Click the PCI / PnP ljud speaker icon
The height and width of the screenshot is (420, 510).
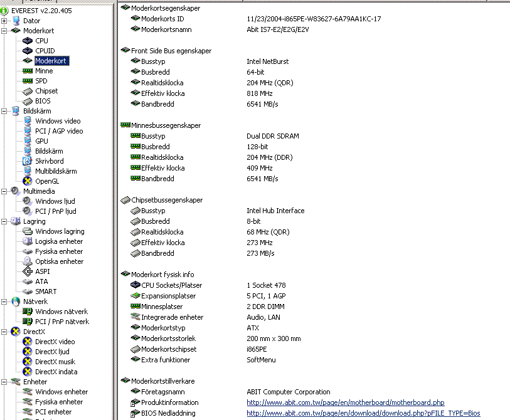pos(28,211)
